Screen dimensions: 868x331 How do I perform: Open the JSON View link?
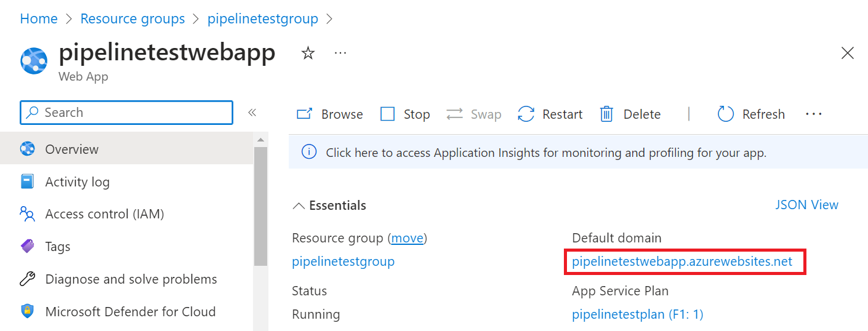tap(806, 205)
